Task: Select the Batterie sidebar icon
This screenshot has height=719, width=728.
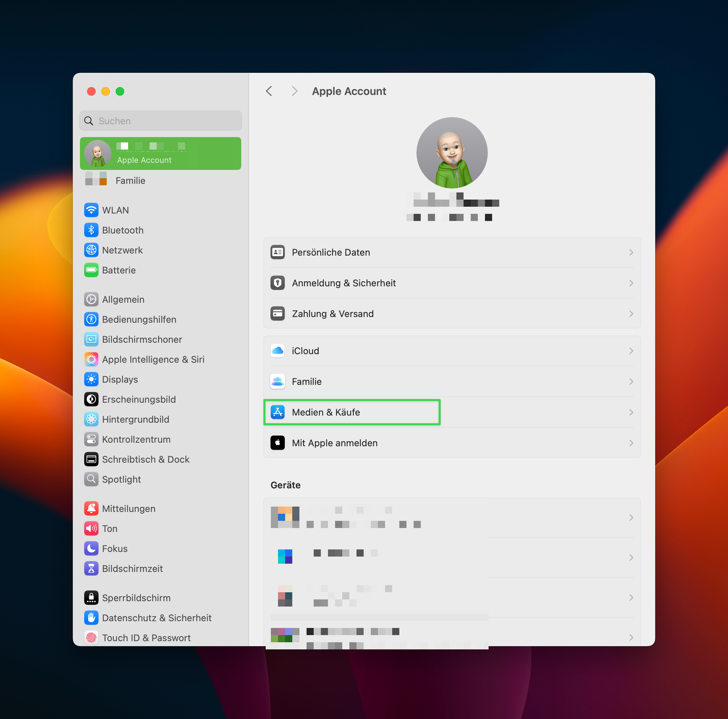Action: 91,270
